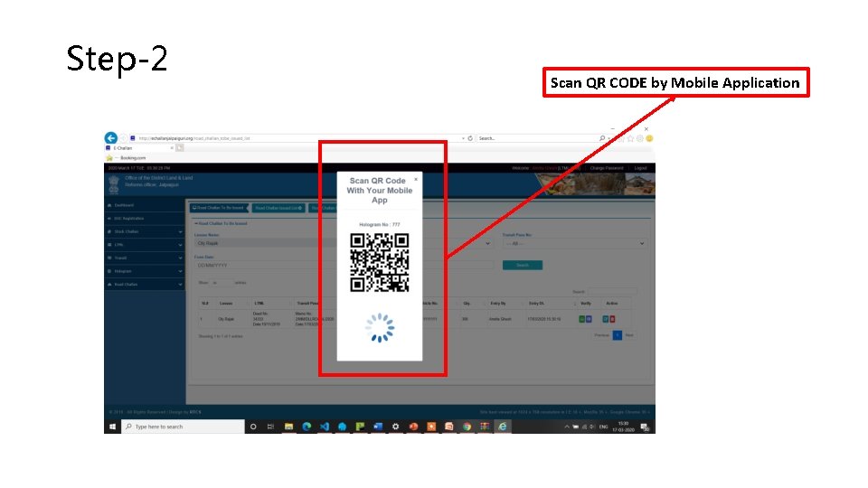
Task: Sort table by Entry By column
Action: pyautogui.click(x=497, y=304)
